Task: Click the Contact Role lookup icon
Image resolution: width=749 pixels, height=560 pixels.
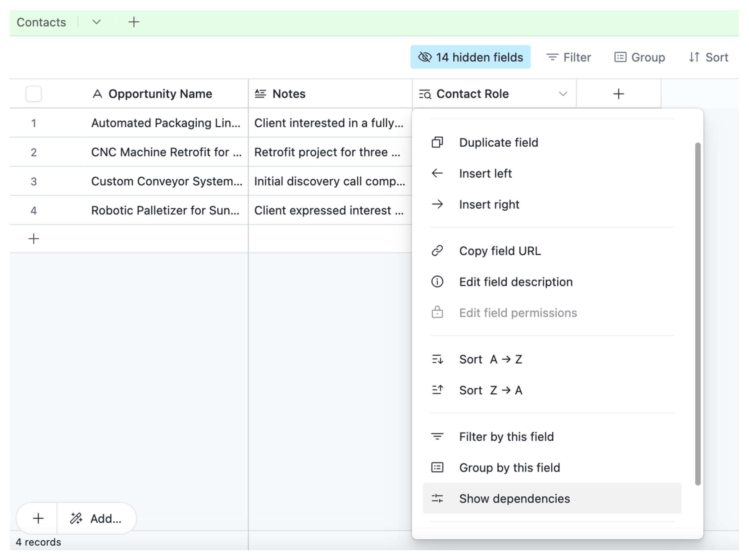Action: (x=425, y=94)
